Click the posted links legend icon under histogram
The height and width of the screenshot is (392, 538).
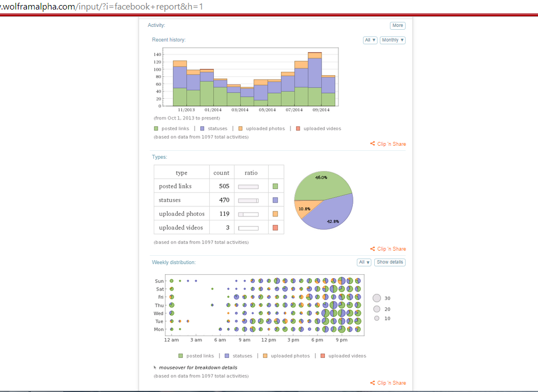point(157,128)
